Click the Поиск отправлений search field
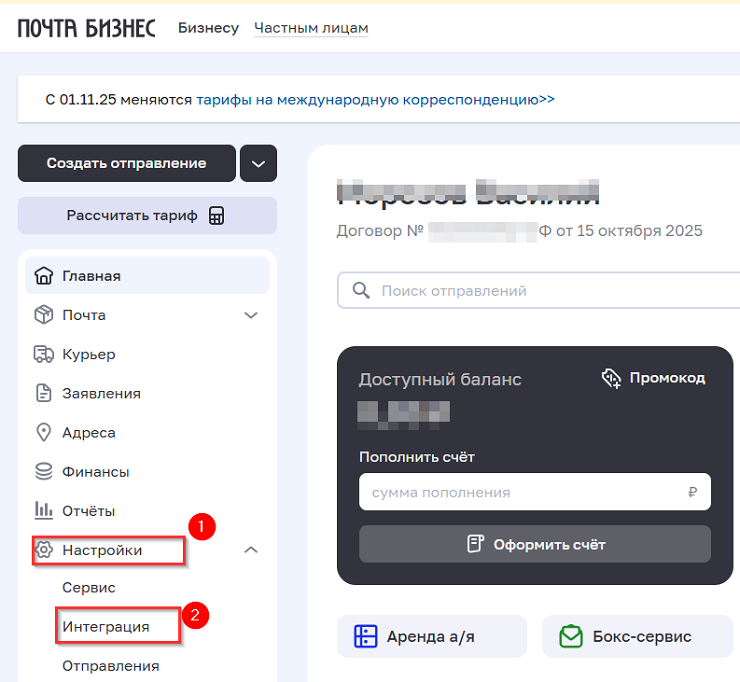Viewport: 740px width, 682px height. [x=540, y=291]
